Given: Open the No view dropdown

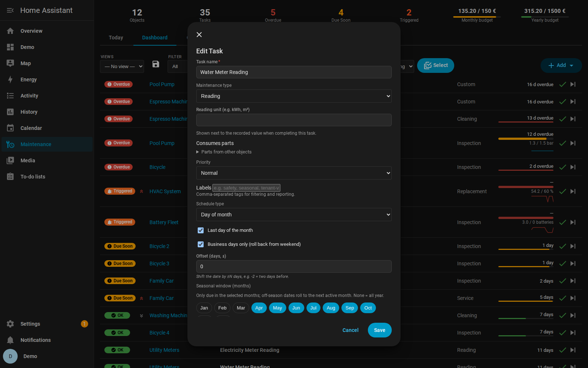Looking at the screenshot, I should click(122, 67).
